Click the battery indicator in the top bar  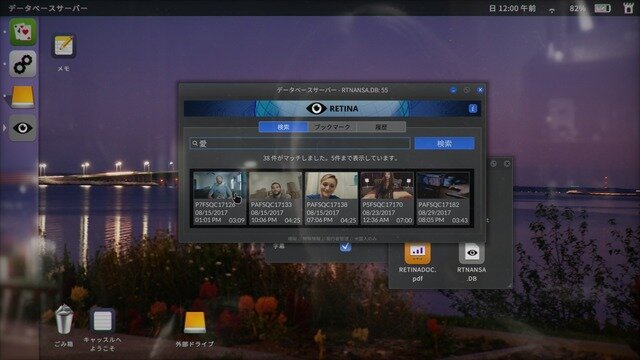[602, 8]
